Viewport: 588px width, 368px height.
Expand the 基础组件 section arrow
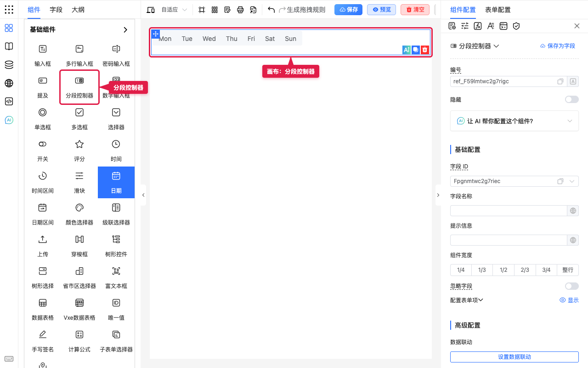[x=125, y=30]
